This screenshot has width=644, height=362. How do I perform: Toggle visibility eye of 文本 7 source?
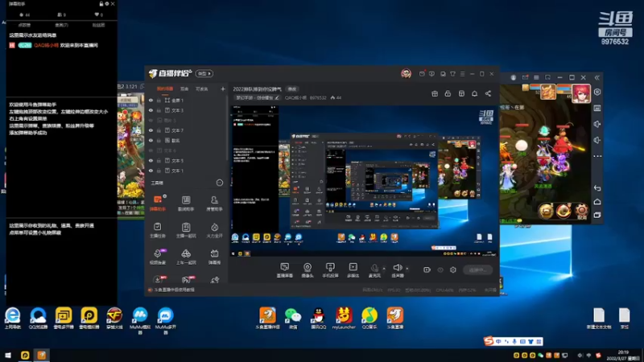point(151,130)
